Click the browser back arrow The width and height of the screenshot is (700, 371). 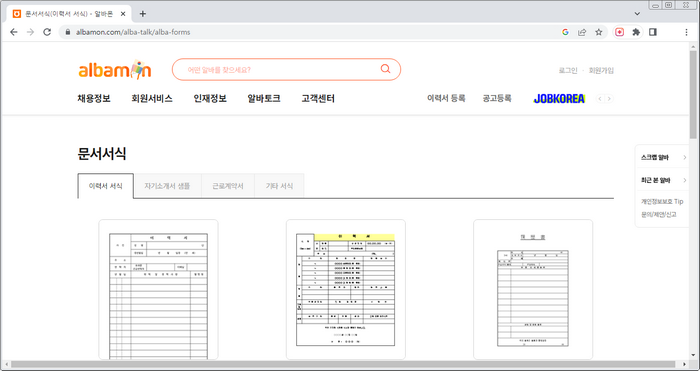[x=14, y=32]
